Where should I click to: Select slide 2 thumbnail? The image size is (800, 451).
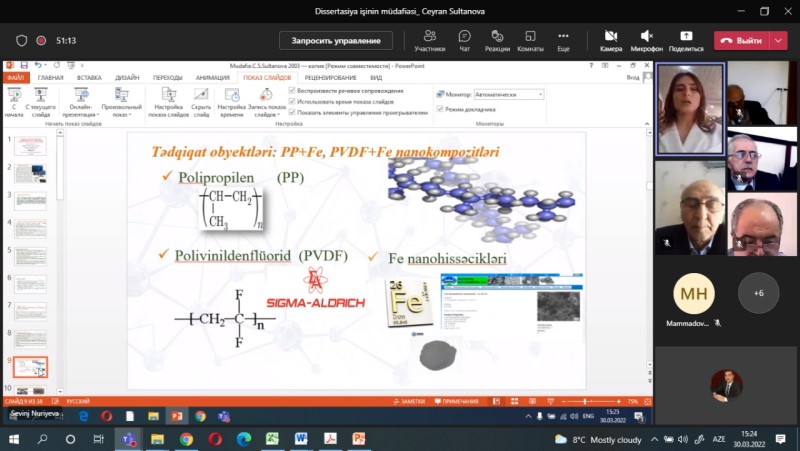(30, 173)
